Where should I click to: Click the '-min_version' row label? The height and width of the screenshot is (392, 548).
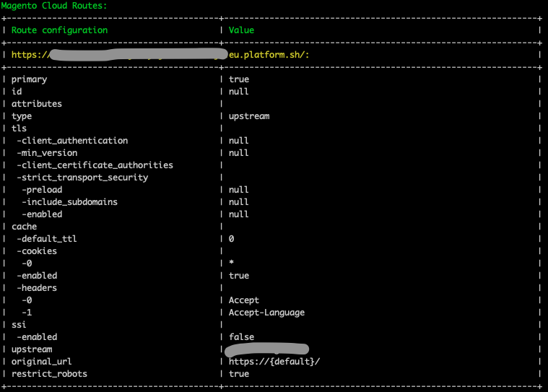(x=47, y=153)
